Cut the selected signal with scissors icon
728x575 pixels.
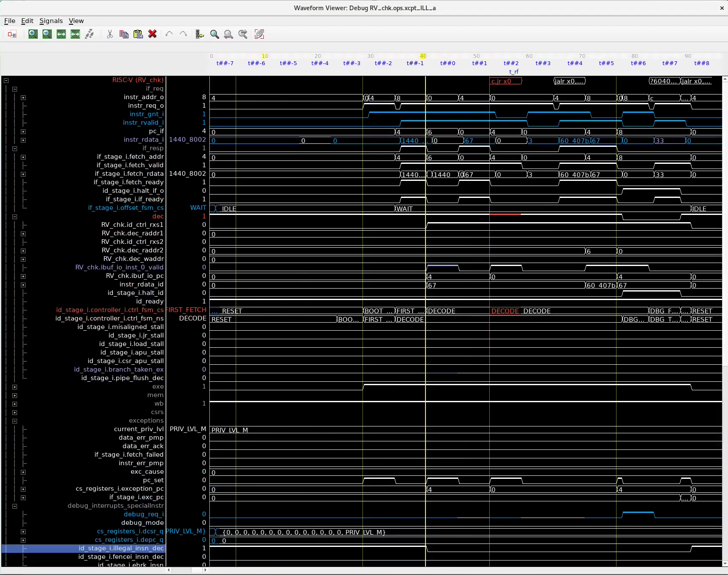(x=110, y=34)
